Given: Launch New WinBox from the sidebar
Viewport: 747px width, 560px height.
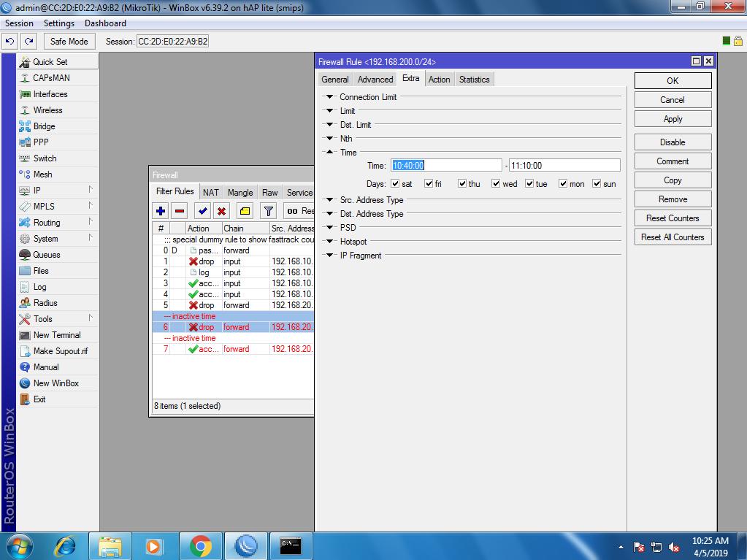Looking at the screenshot, I should [58, 383].
